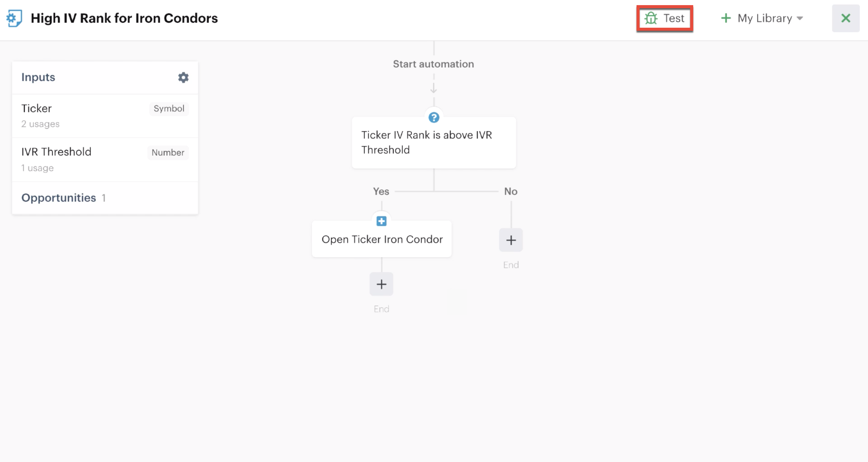Open the My Library menu

[x=762, y=18]
